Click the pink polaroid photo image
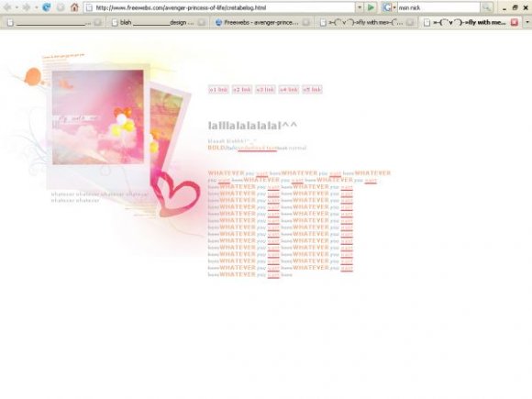532x399 pixels. click(x=98, y=117)
